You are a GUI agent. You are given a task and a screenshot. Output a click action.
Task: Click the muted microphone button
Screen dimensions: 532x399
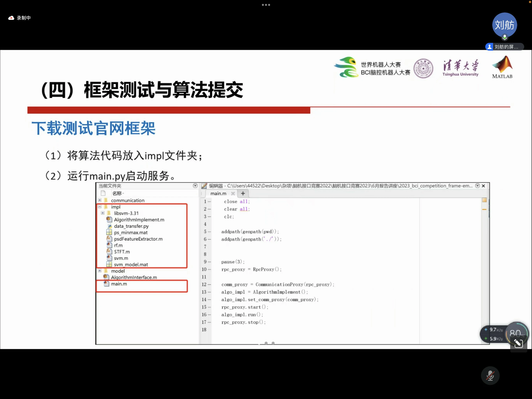490,375
